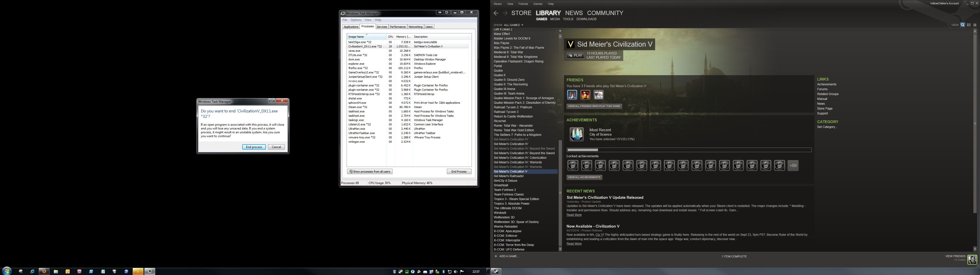The width and height of the screenshot is (980, 275).
Task: Confirm End process in the dialog
Action: tap(254, 147)
